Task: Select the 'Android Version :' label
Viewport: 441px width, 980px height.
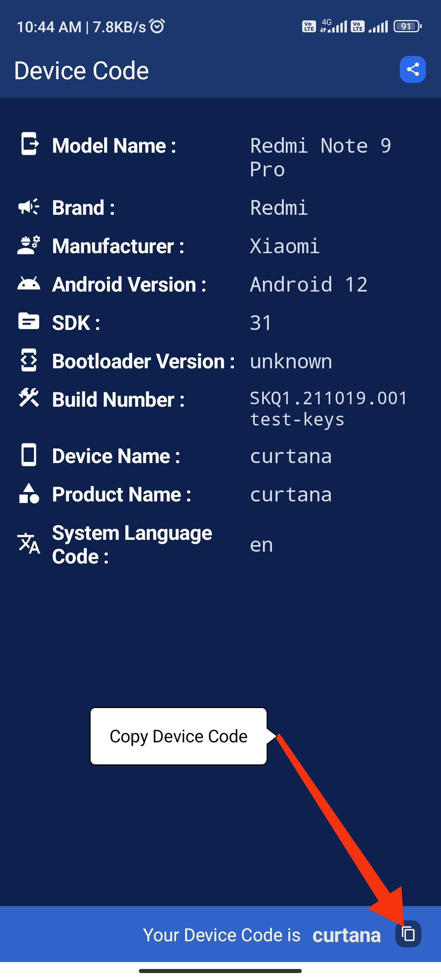Action: (129, 284)
